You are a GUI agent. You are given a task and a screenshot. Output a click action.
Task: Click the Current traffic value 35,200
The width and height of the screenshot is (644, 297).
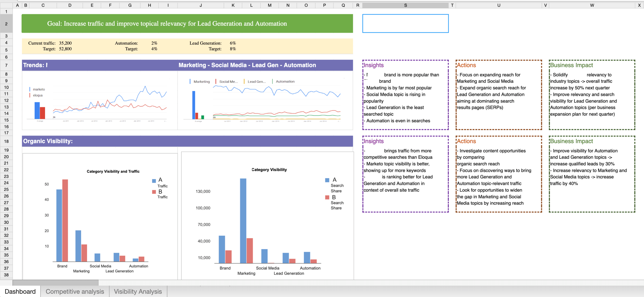(x=65, y=43)
